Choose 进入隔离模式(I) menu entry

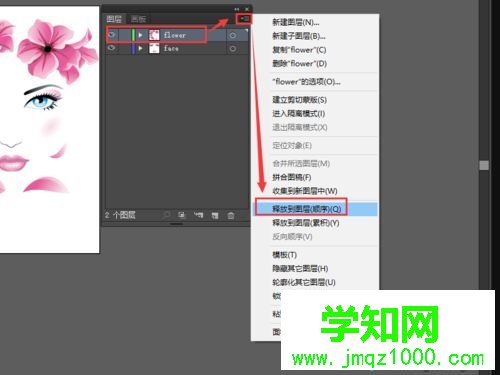pos(298,114)
